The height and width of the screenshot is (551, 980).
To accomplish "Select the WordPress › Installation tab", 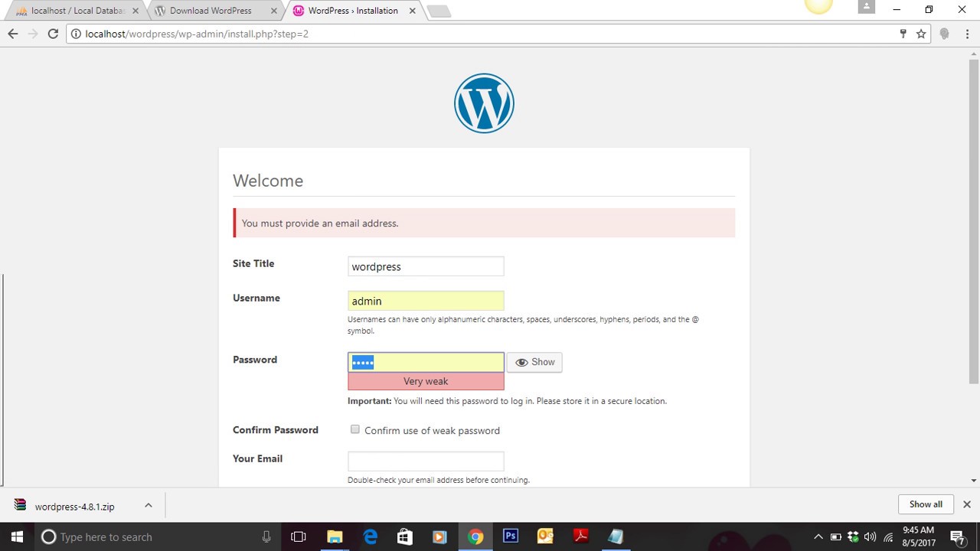I will [x=352, y=11].
